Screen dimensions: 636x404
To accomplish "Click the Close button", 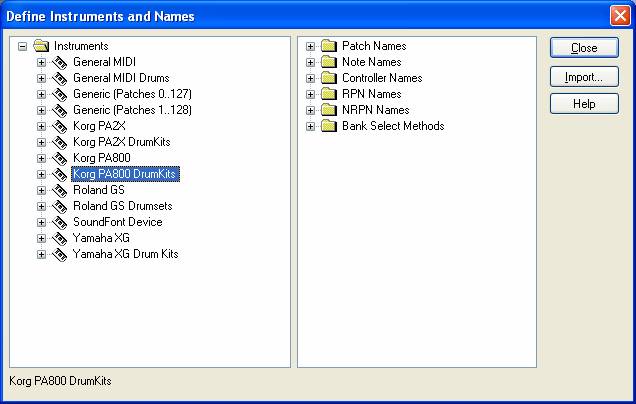I will [584, 48].
